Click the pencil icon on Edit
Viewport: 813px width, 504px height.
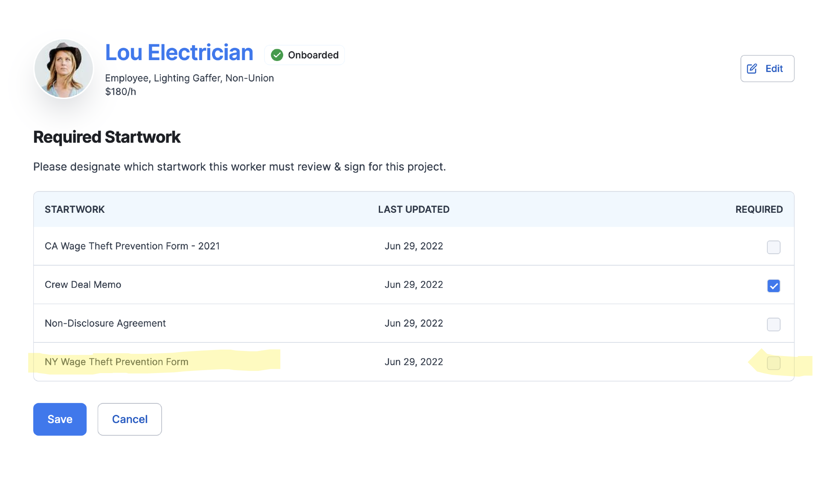(x=752, y=69)
